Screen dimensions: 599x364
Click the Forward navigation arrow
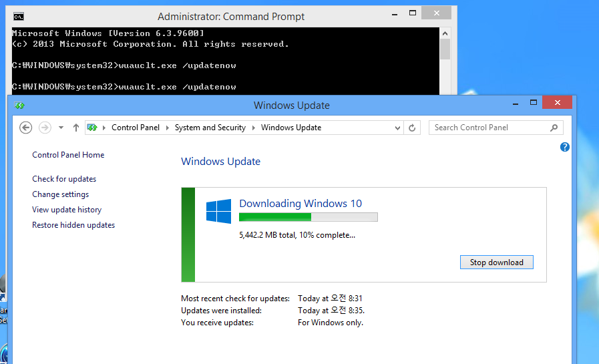[x=45, y=128]
